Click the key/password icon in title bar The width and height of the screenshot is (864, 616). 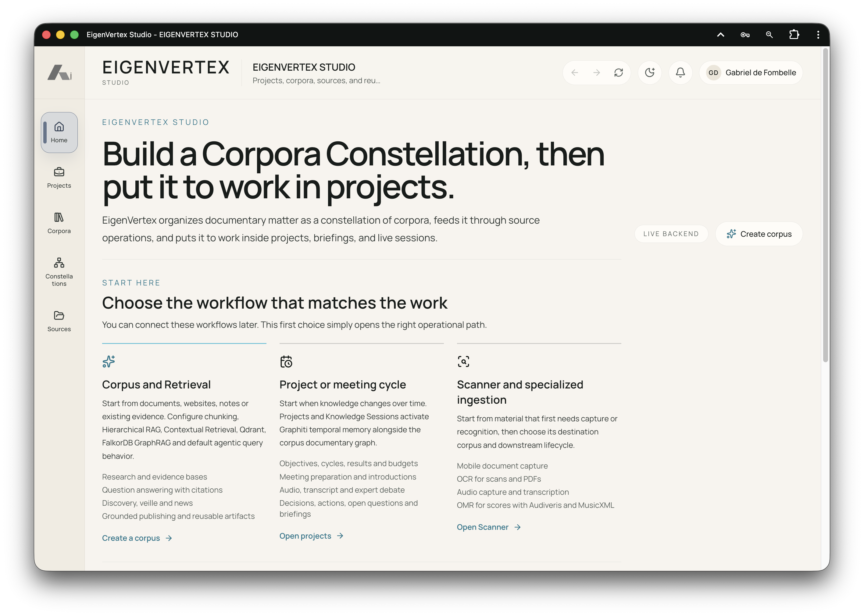pyautogui.click(x=745, y=35)
